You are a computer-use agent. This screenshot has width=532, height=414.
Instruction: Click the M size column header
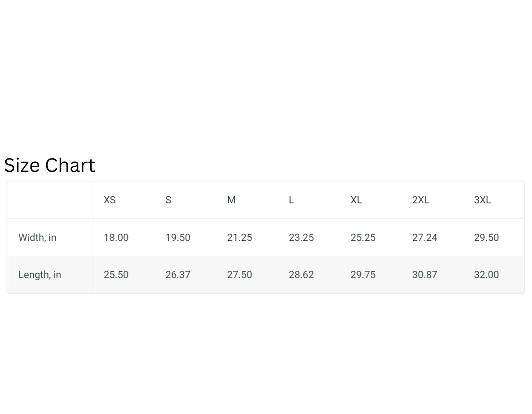coord(231,200)
